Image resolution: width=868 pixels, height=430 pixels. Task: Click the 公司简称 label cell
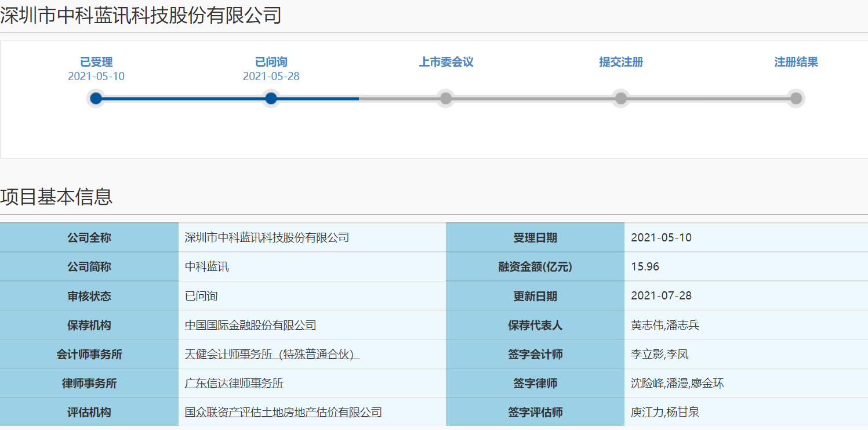tap(89, 267)
